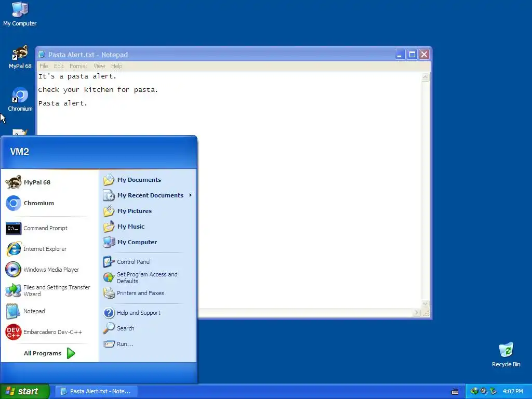Viewport: 532px width, 399px height.
Task: Click Notepad horizontal scrollbar right arrow
Action: [x=416, y=312]
